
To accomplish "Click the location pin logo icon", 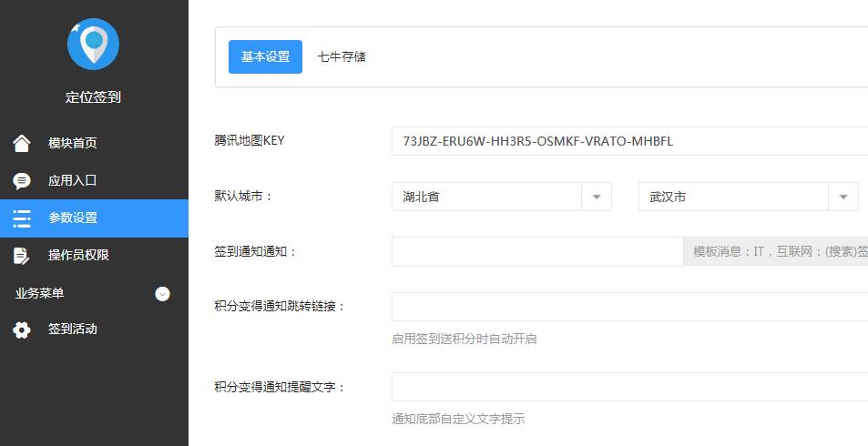I will pyautogui.click(x=93, y=44).
